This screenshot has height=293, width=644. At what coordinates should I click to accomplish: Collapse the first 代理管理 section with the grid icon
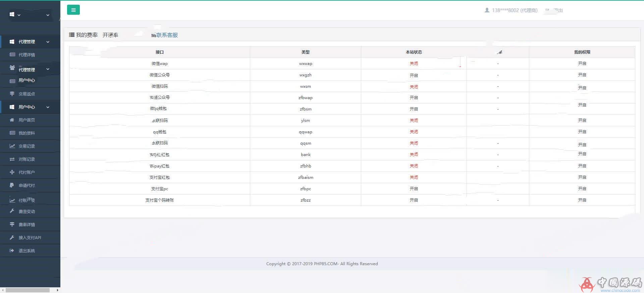[48, 42]
